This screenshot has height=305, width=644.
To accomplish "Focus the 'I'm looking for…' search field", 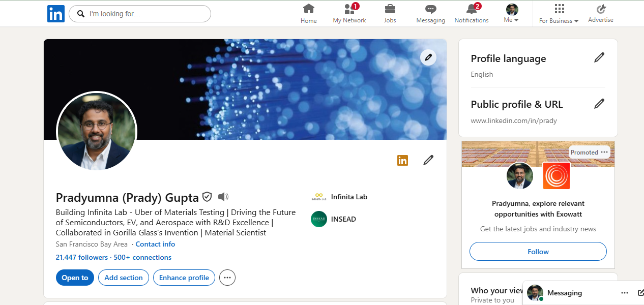I will coord(139,14).
